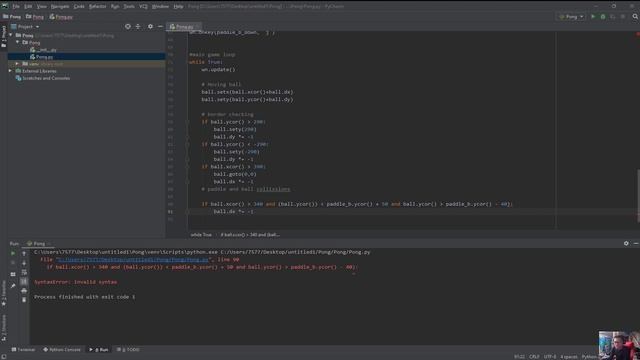The image size is (640, 360).
Task: Open the VCS menu
Action: coord(143,7)
